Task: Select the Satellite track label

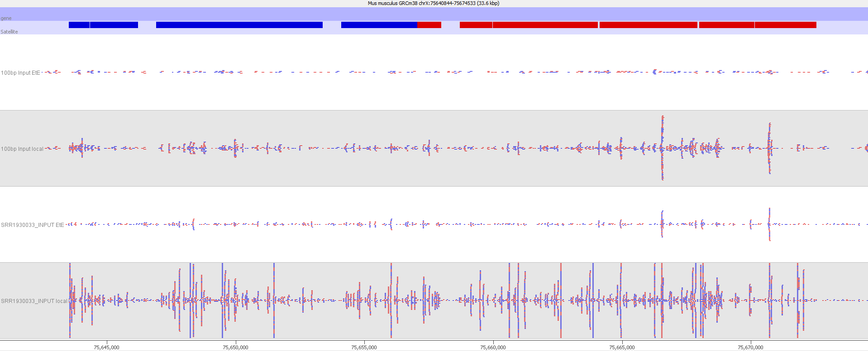Action: [x=9, y=32]
